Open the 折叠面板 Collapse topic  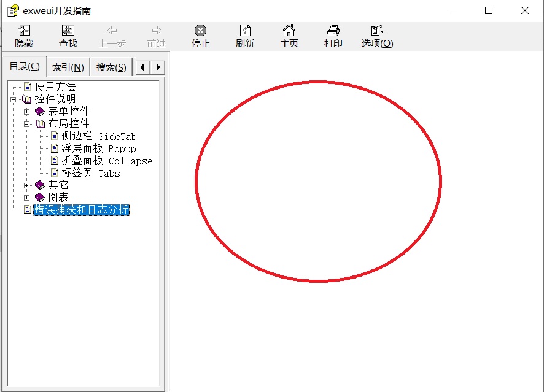coord(107,161)
